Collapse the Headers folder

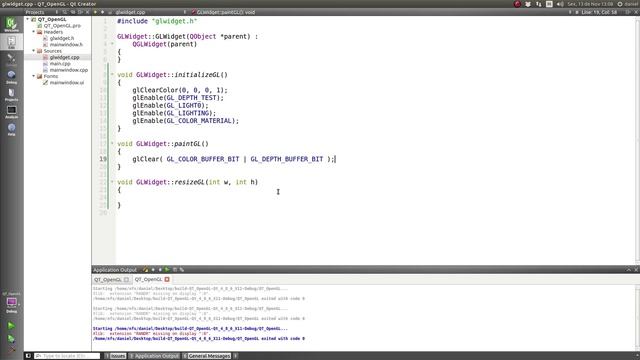tap(34, 32)
